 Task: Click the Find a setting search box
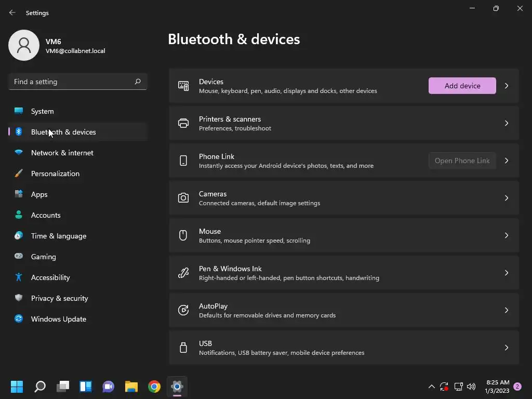coord(78,82)
